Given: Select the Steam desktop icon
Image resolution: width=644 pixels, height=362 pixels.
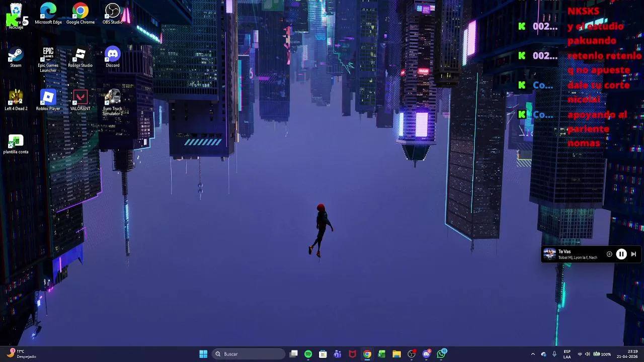Looking at the screenshot, I should tap(16, 57).
